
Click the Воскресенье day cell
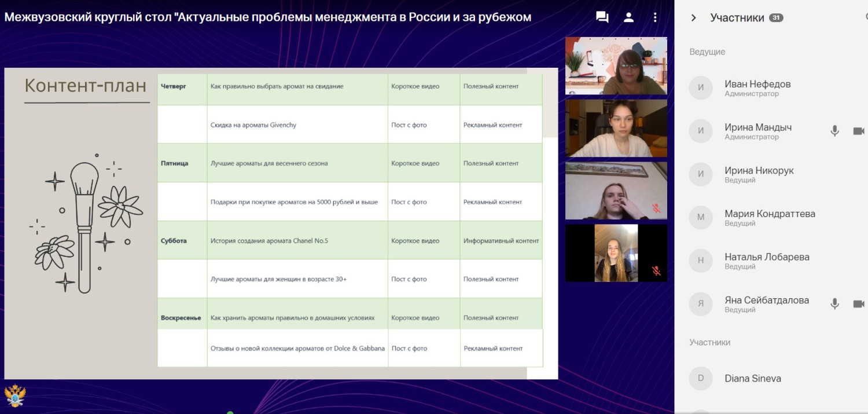pos(182,314)
